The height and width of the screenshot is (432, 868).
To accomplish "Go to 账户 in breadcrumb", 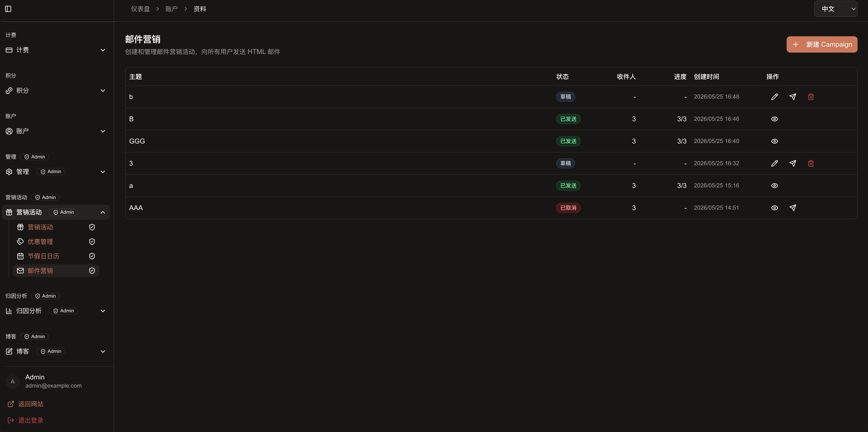I will point(171,9).
